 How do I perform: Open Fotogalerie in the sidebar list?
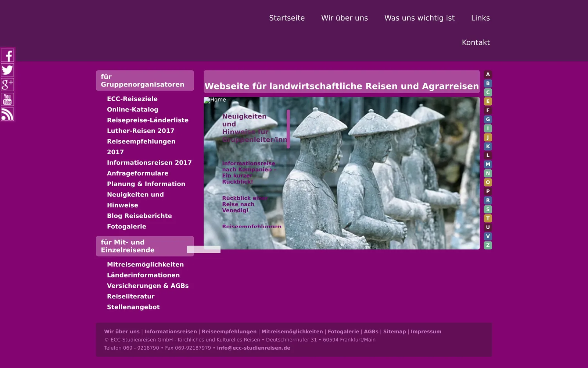(126, 227)
